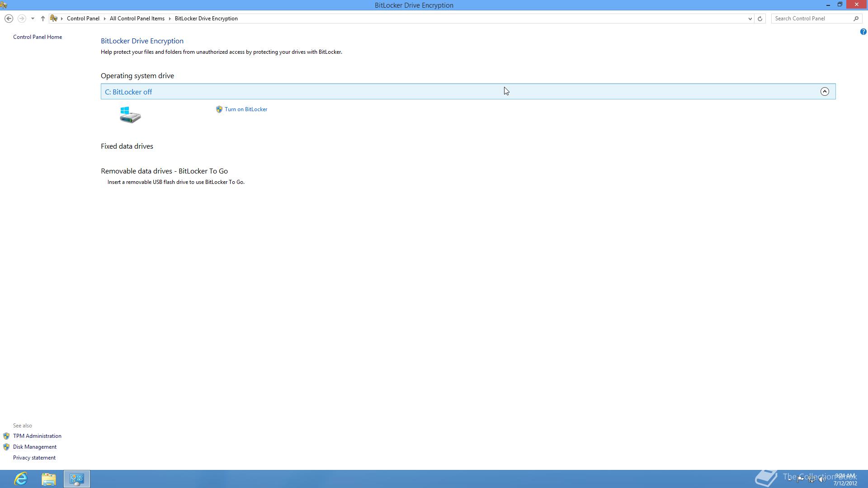Open TPM Administration
This screenshot has width=868, height=488.
(x=37, y=436)
